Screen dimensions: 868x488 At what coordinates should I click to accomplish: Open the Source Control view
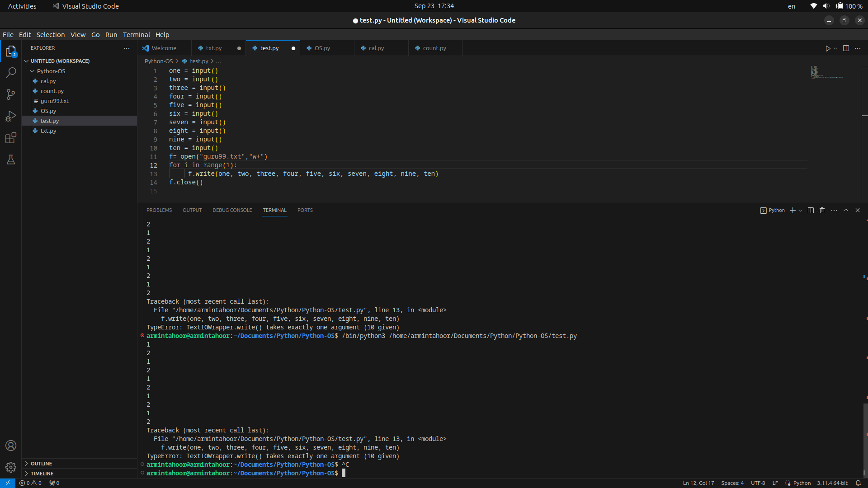(11, 94)
